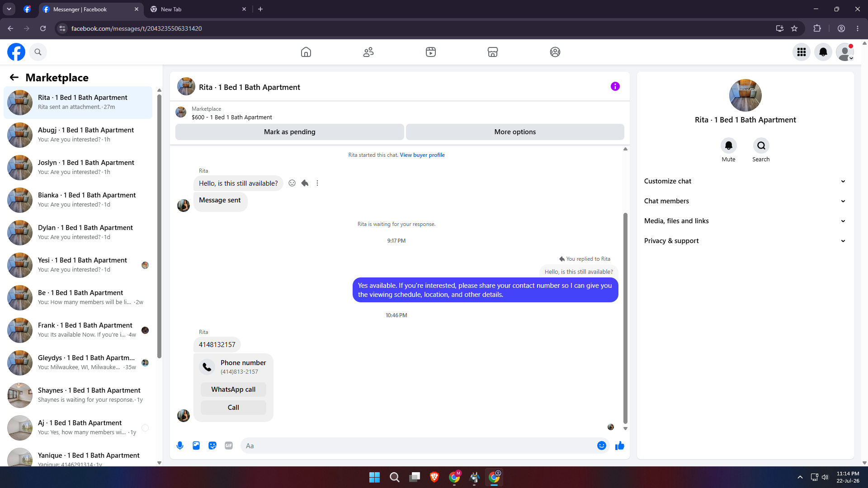The width and height of the screenshot is (868, 488).
Task: Select the Messenger | Facebook tab
Action: (x=90, y=9)
